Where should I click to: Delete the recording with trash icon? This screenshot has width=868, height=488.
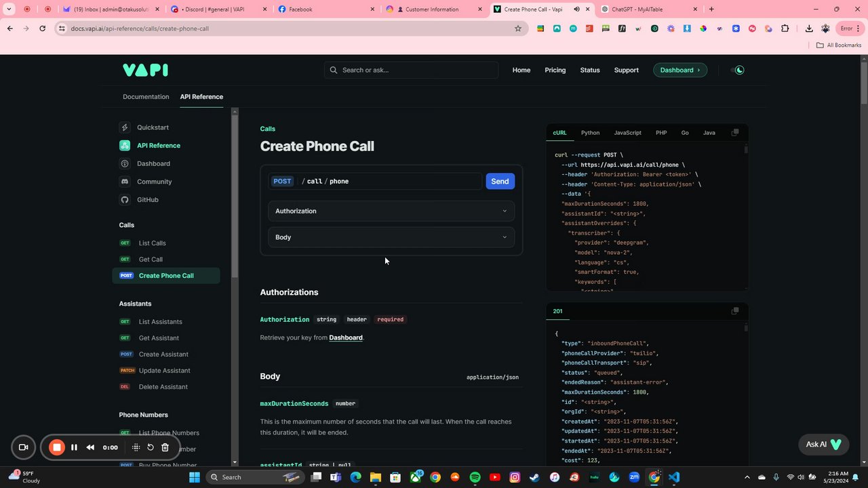click(165, 447)
